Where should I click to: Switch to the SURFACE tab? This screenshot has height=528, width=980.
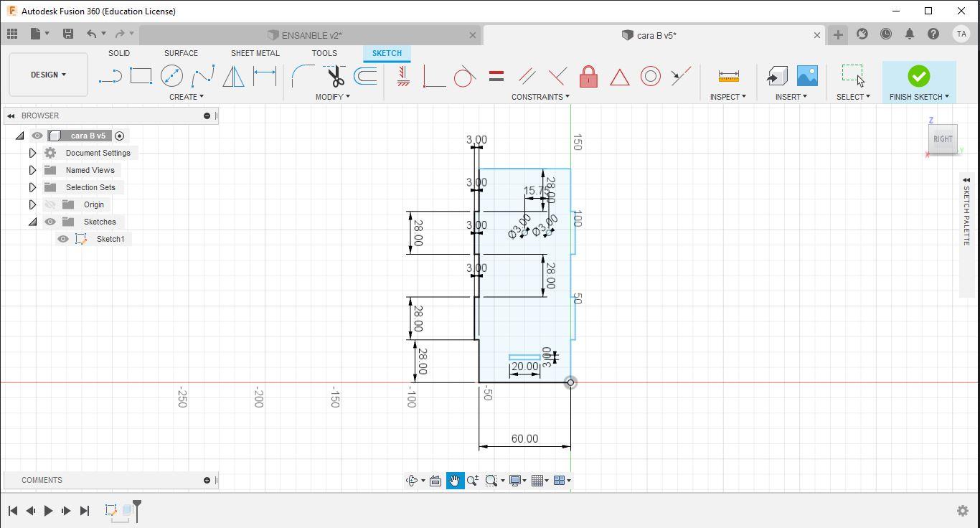click(181, 53)
